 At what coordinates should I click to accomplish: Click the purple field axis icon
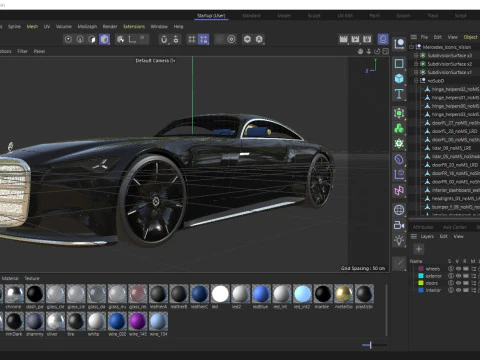[399, 174]
